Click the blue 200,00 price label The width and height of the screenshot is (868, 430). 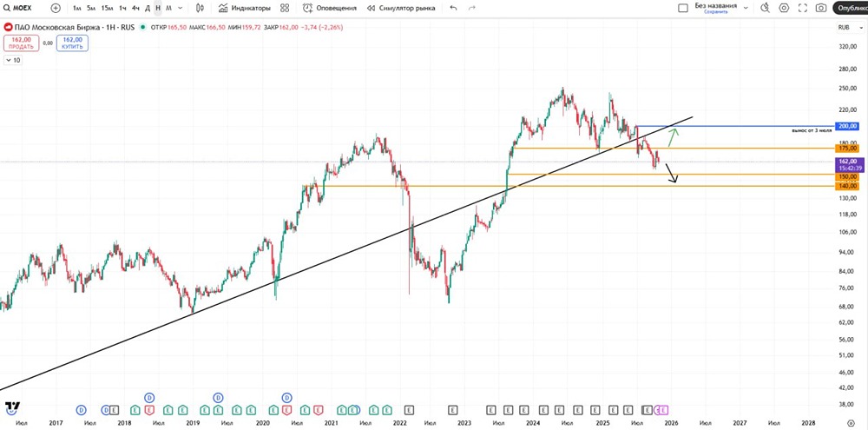(x=847, y=126)
